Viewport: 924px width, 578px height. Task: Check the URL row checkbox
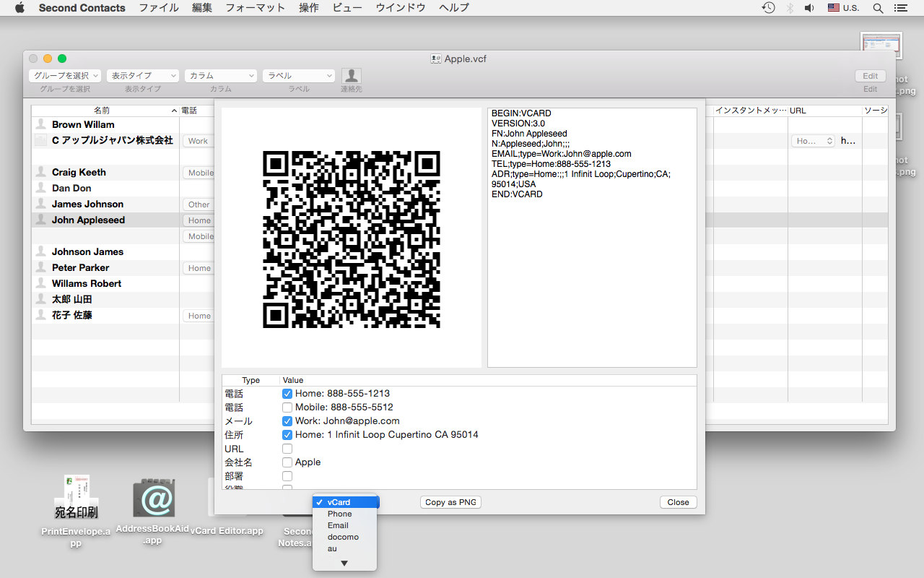click(x=287, y=449)
